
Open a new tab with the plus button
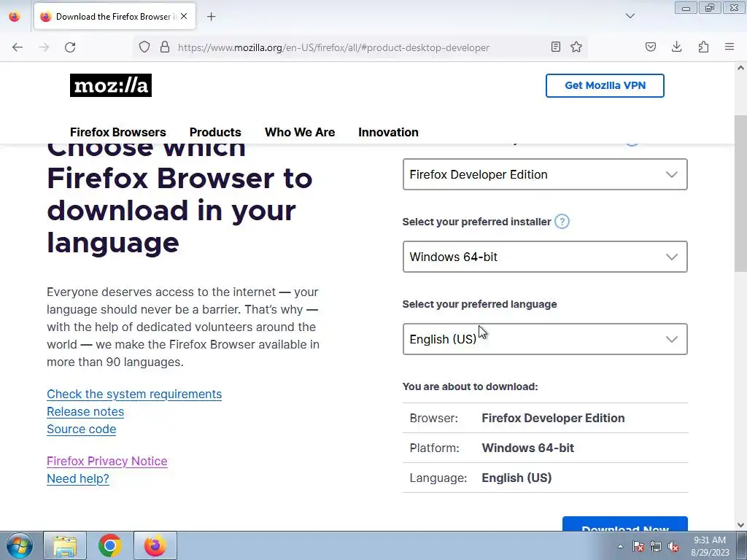pos(211,17)
